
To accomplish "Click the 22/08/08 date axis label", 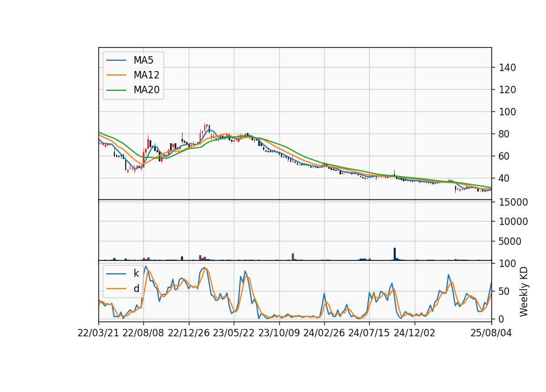I will (143, 333).
